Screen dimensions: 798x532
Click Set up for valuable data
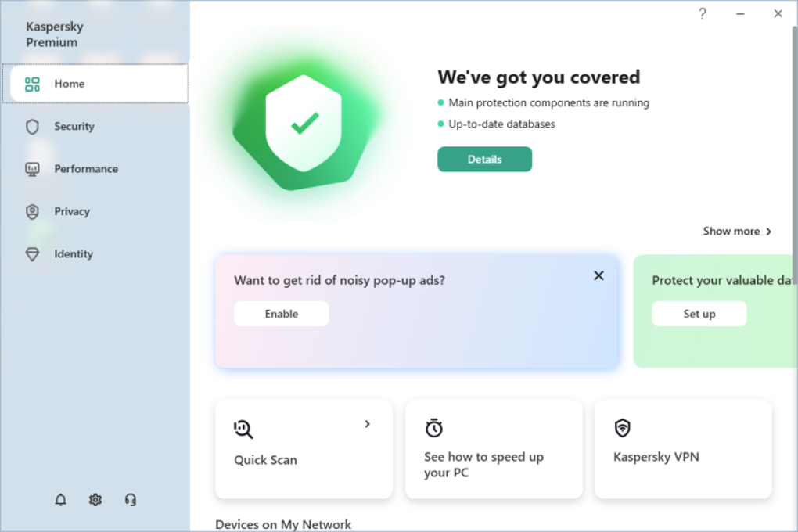[699, 314]
